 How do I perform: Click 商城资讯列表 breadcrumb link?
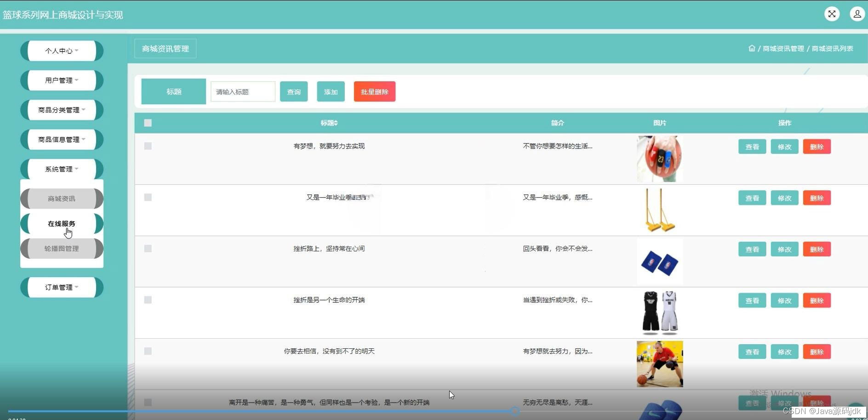click(832, 48)
